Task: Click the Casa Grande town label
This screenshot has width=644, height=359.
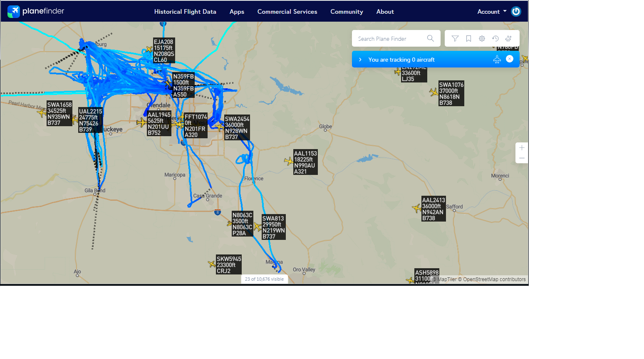Action: pyautogui.click(x=208, y=196)
